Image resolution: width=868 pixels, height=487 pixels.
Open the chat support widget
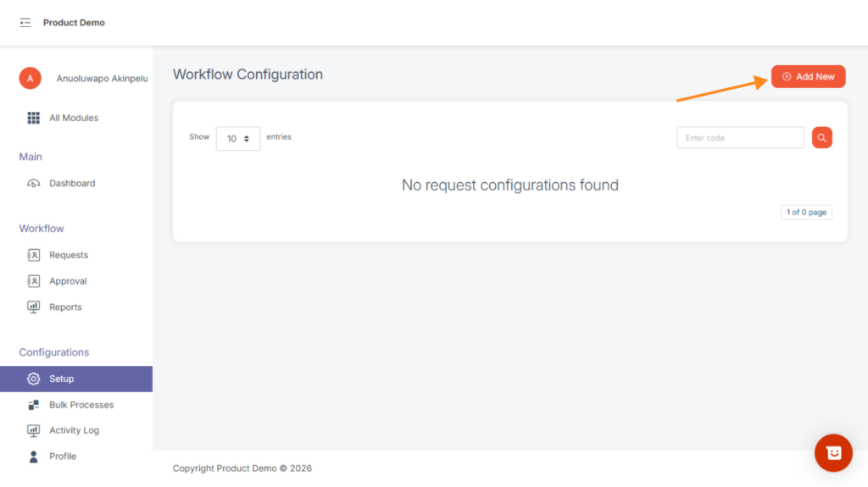tap(833, 453)
